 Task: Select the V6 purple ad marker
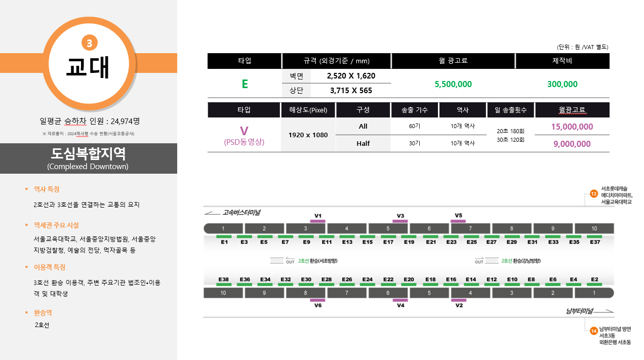317,300
